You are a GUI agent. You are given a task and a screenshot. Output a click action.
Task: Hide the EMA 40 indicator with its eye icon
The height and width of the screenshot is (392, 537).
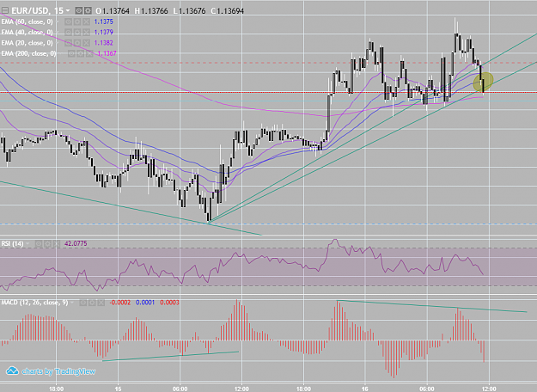[68, 33]
